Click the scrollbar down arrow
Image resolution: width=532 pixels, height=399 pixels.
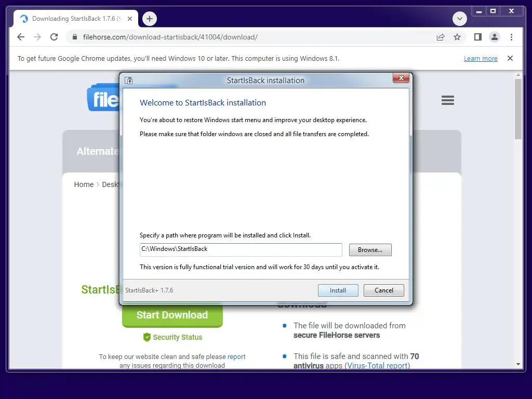(518, 364)
